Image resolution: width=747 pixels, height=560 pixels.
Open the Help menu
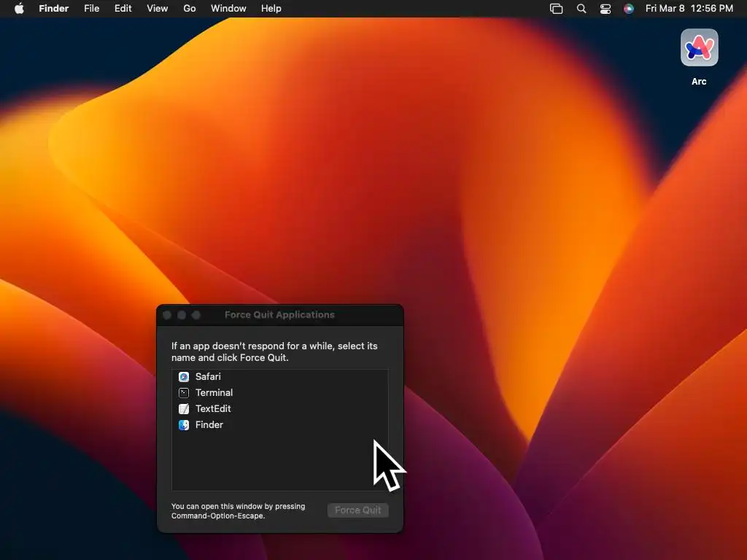click(x=271, y=9)
